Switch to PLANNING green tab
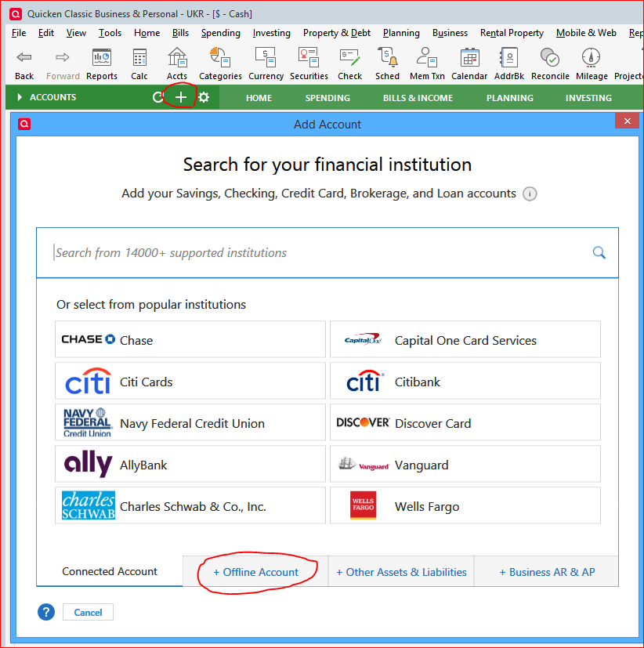The height and width of the screenshot is (648, 644). pos(510,98)
